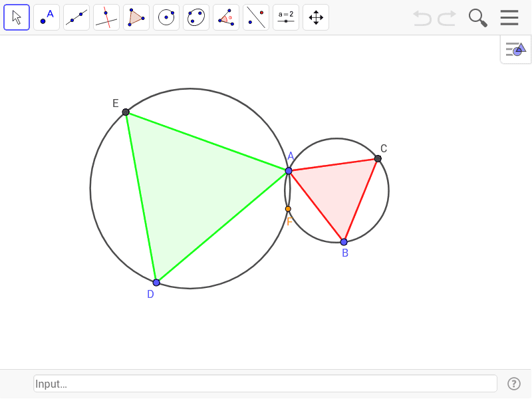The width and height of the screenshot is (532, 399).
Task: Open the search magnifier
Action: click(x=477, y=18)
